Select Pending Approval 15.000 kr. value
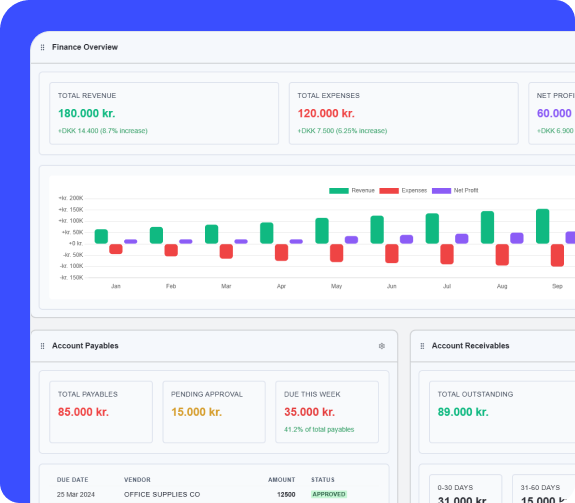This screenshot has width=575, height=503. click(197, 412)
